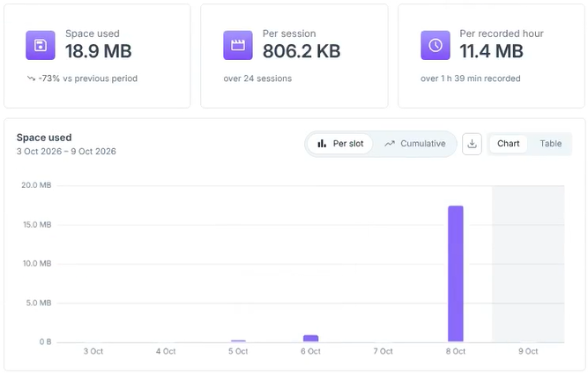Click the 'Per session' card label

pos(289,34)
